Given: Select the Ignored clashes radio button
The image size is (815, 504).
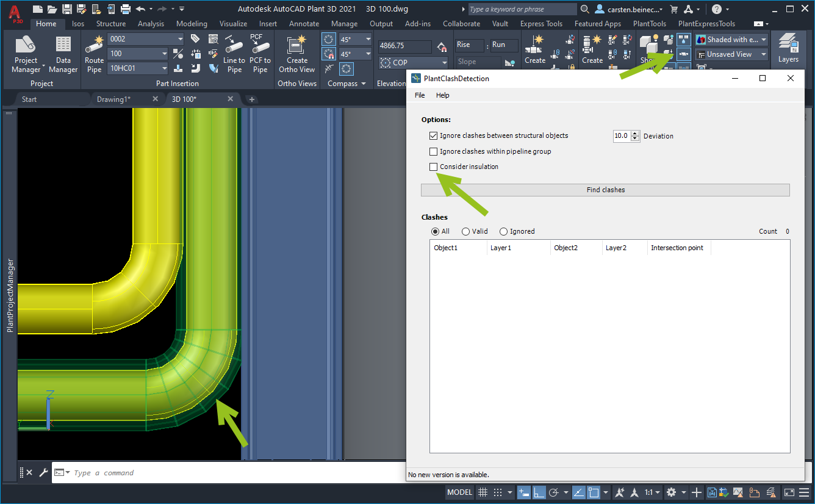Looking at the screenshot, I should [x=503, y=231].
